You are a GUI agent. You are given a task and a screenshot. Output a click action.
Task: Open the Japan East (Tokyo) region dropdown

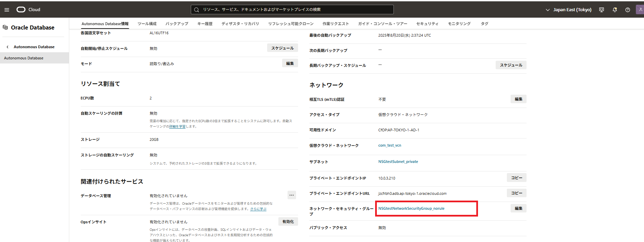569,10
